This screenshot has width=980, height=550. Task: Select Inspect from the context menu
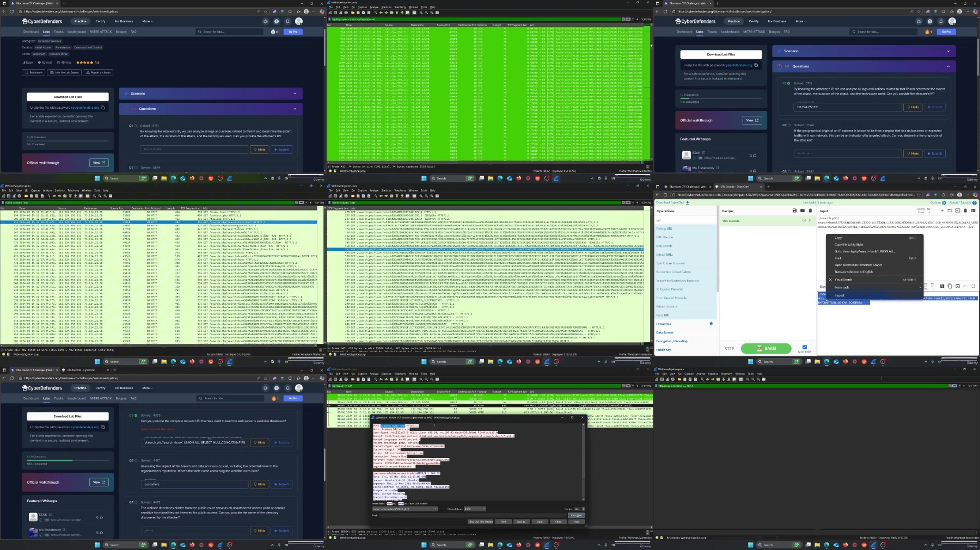(x=840, y=295)
